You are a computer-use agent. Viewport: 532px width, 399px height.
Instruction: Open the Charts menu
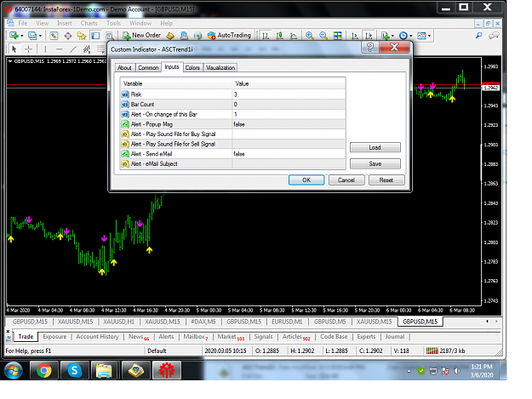coord(89,23)
